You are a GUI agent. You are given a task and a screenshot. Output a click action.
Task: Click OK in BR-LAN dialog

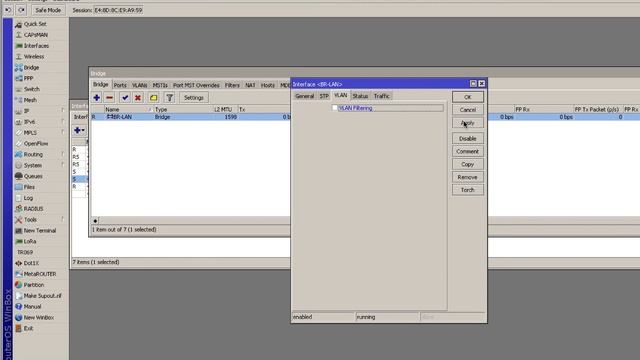(468, 97)
